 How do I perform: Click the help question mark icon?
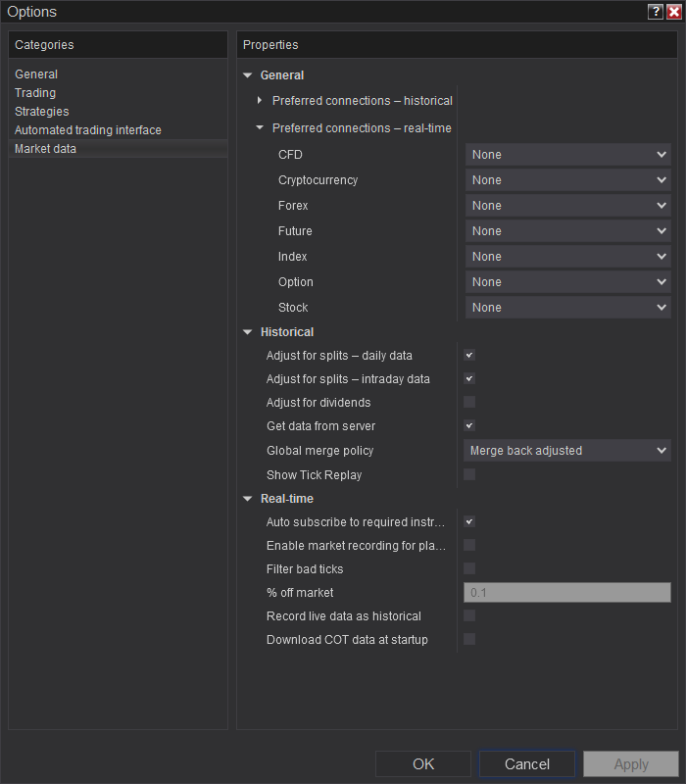pyautogui.click(x=656, y=12)
